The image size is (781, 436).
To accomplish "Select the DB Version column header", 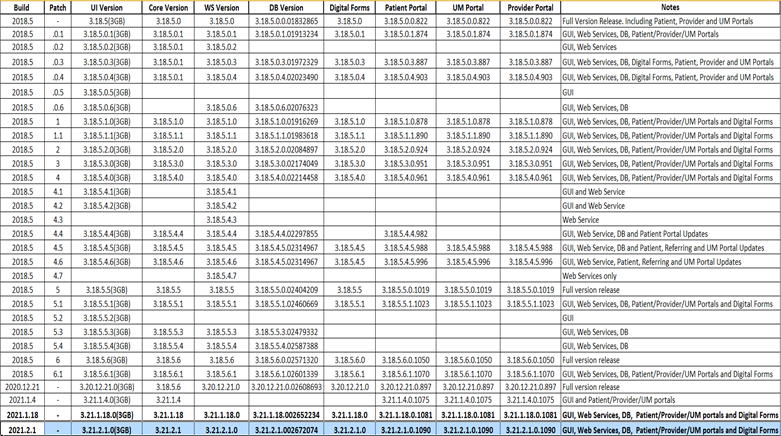I will coord(285,5).
